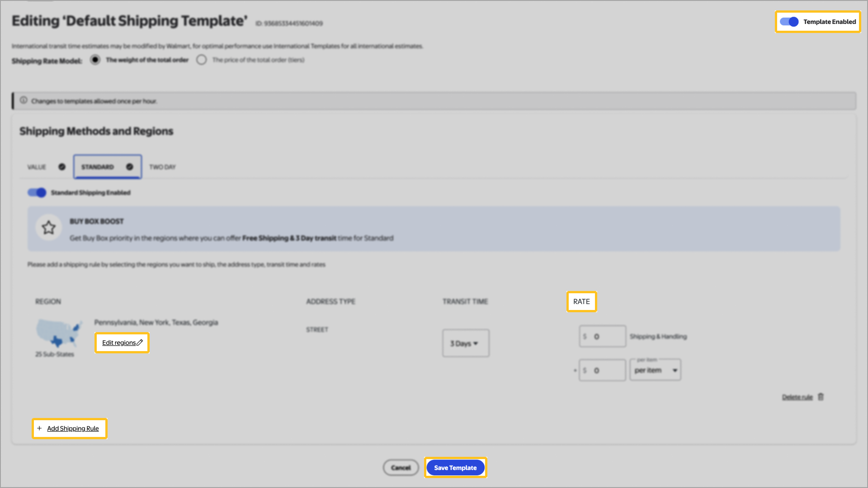The image size is (868, 488).
Task: Toggle the Template Enabled switch
Action: pyautogui.click(x=789, y=22)
